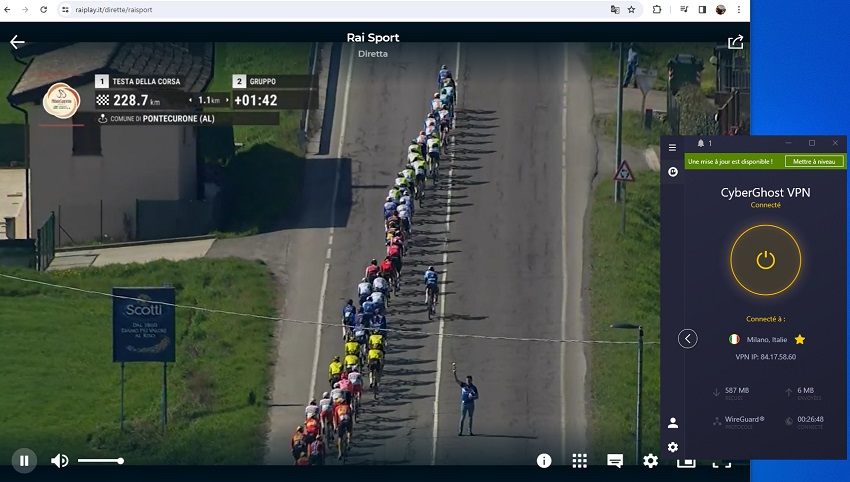The image size is (850, 482).
Task: Share the Rai Sport stream
Action: pyautogui.click(x=736, y=42)
